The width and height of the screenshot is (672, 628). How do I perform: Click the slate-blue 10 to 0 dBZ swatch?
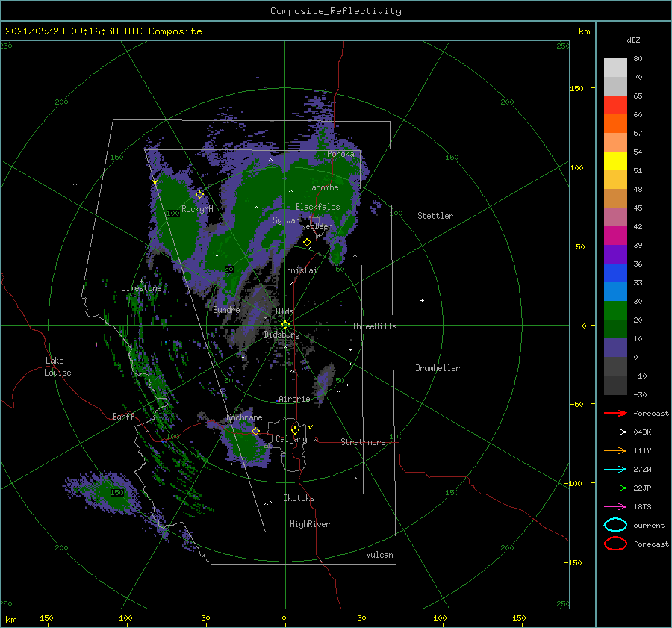(615, 348)
